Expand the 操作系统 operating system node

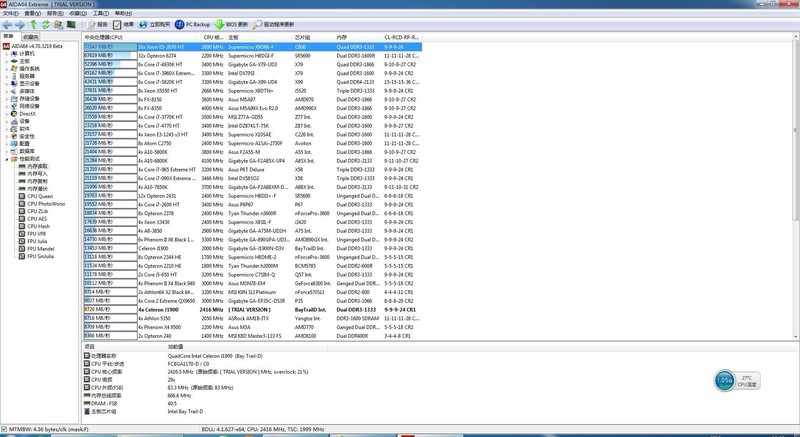click(x=7, y=68)
